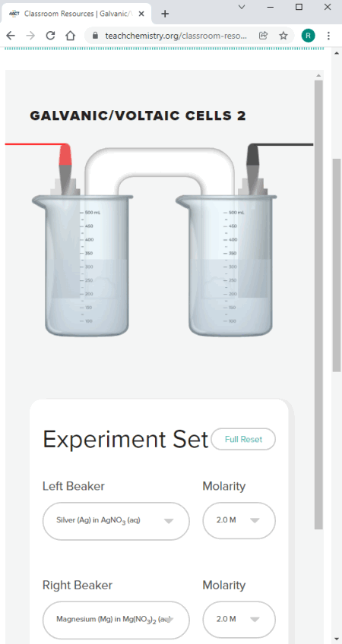
Task: Open Chrome three-dot menu
Action: tap(328, 36)
